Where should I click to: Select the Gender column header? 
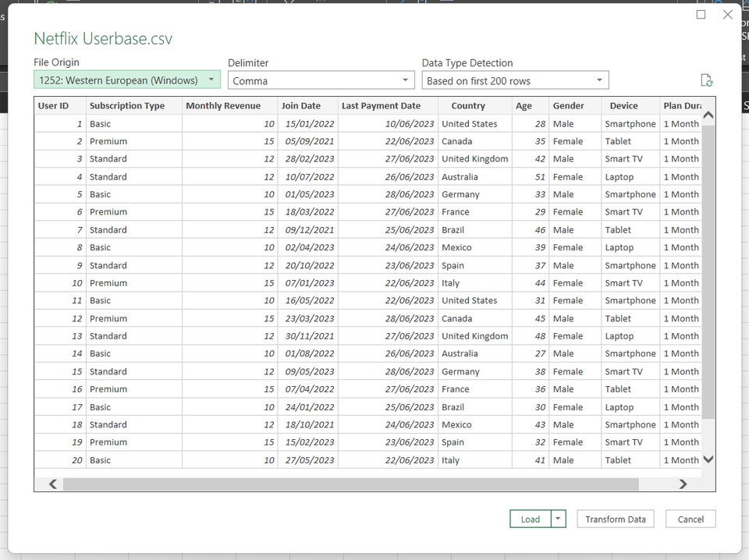[x=575, y=105]
